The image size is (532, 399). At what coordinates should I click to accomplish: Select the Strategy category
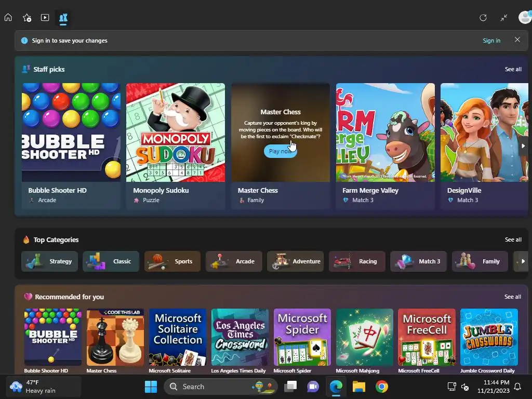pos(49,261)
